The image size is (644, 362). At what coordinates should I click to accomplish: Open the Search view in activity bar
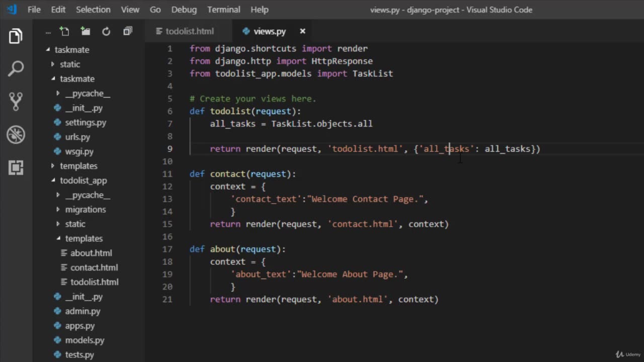[x=16, y=69]
